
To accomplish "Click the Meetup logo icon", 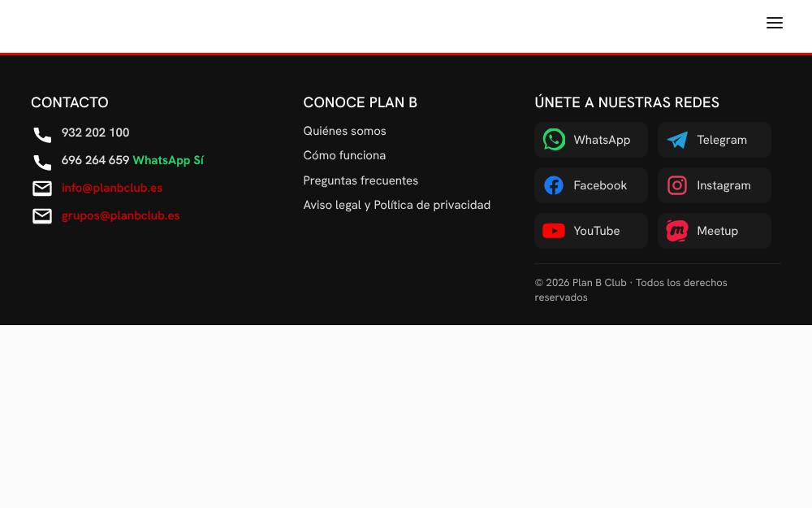I will pyautogui.click(x=677, y=231).
